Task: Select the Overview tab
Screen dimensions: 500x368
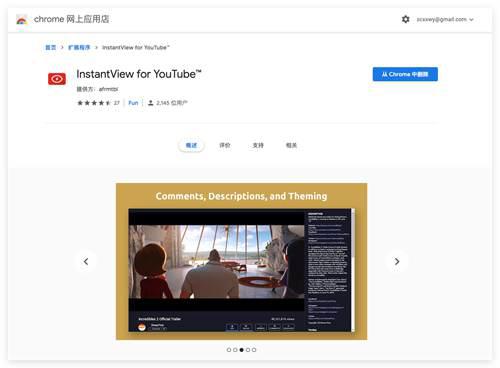Action: (191, 145)
